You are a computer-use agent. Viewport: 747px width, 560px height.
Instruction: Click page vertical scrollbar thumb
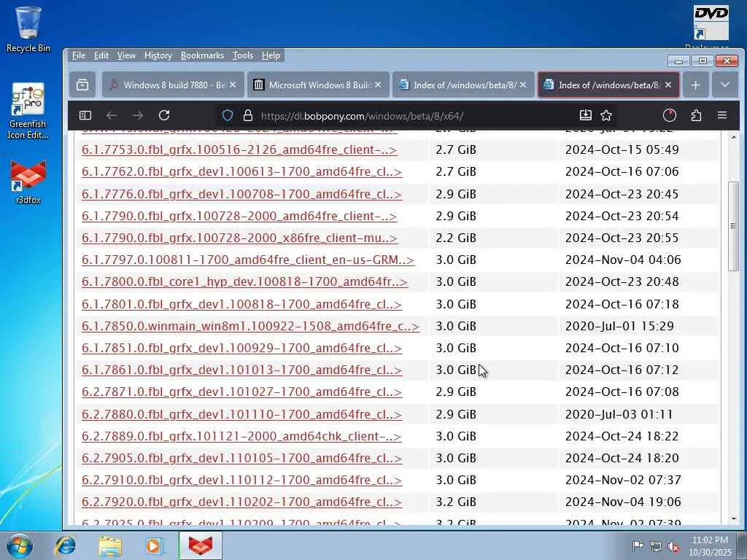tap(733, 226)
